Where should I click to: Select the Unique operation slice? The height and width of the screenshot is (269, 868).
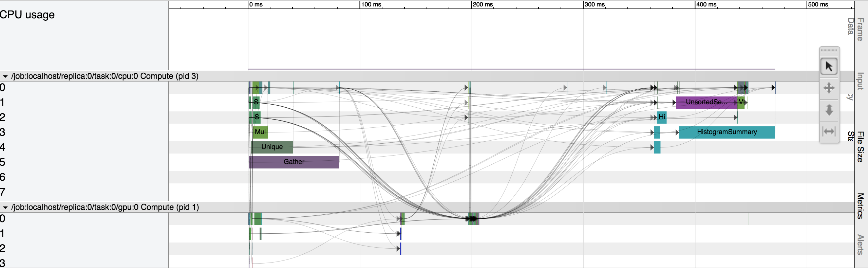(x=272, y=147)
